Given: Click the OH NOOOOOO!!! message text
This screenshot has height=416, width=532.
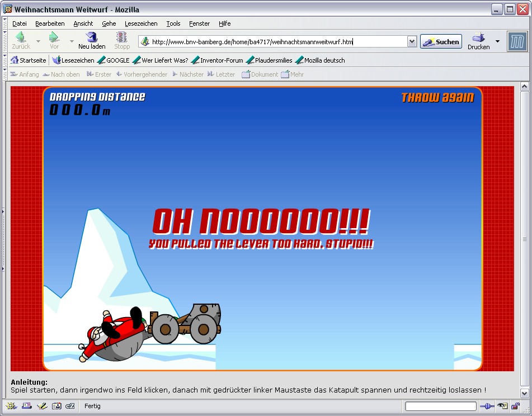Looking at the screenshot, I should coord(261,221).
